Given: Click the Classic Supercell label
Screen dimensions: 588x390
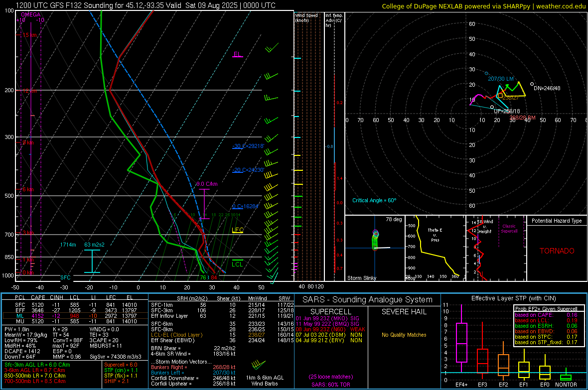Looking at the screenshot, I should (509, 229).
